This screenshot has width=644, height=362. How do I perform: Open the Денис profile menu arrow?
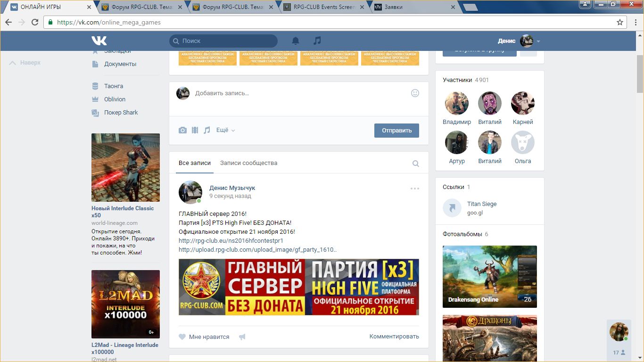538,41
